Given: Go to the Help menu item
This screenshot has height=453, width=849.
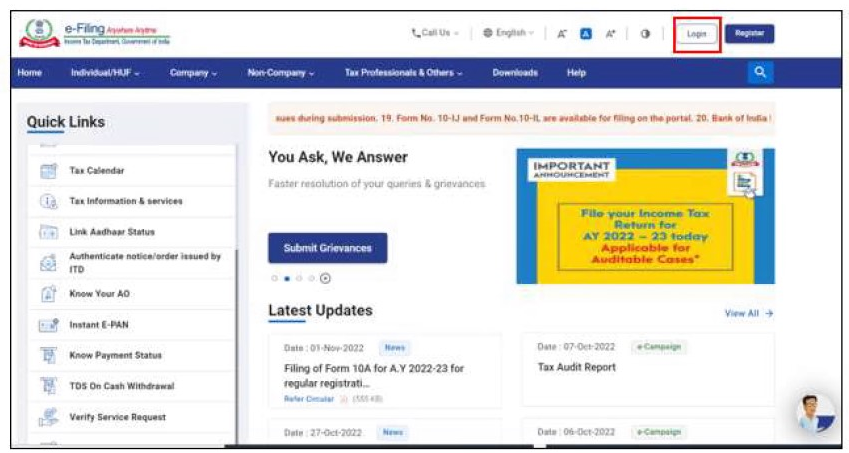Looking at the screenshot, I should [x=576, y=73].
